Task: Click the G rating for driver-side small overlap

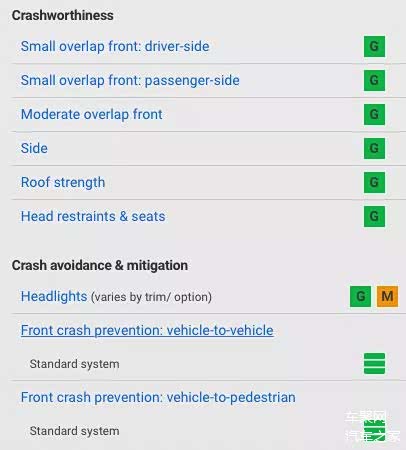Action: coord(374,46)
